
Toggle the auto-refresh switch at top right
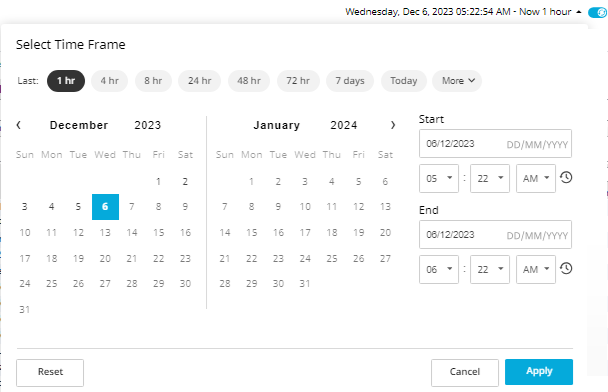point(597,12)
